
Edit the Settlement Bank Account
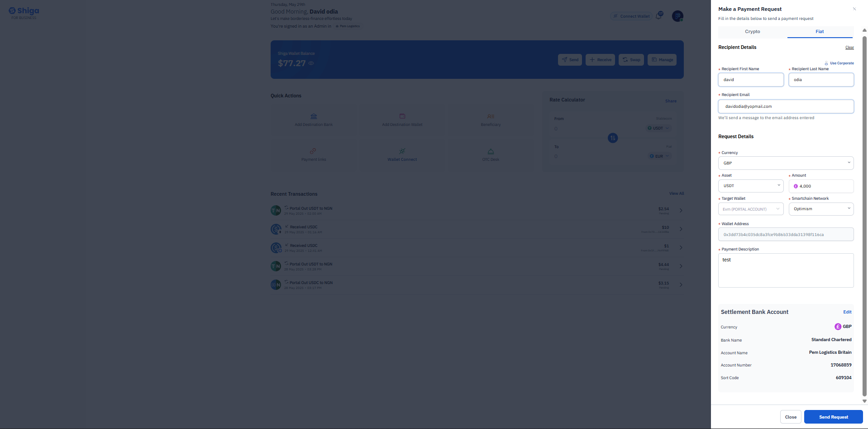pyautogui.click(x=847, y=312)
